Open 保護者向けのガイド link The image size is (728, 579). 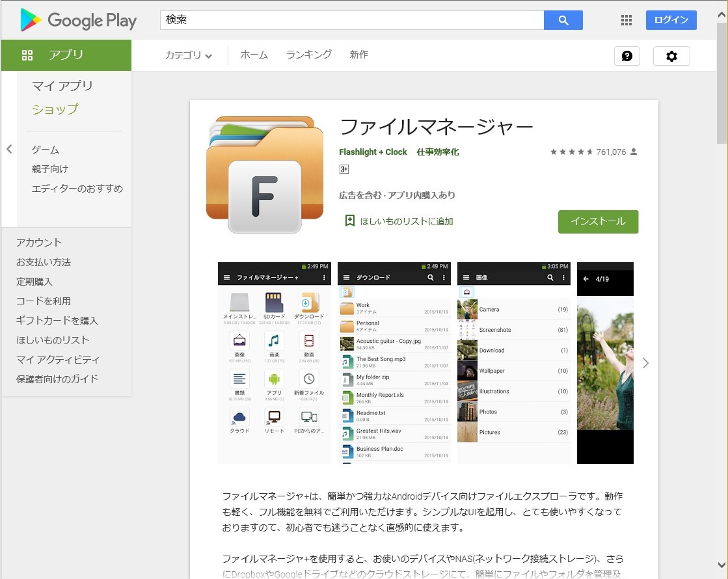pos(57,379)
